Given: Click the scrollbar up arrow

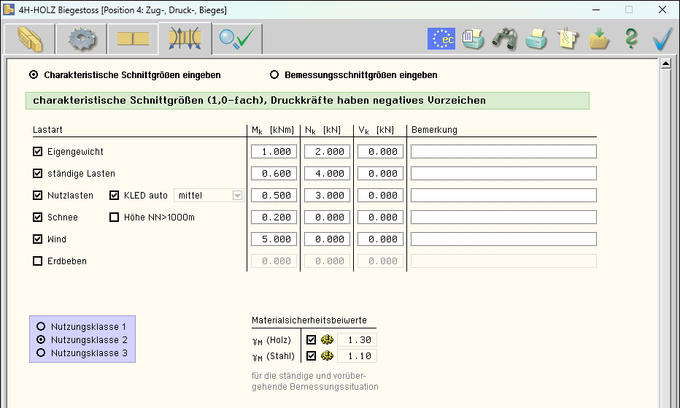Looking at the screenshot, I should click(671, 65).
